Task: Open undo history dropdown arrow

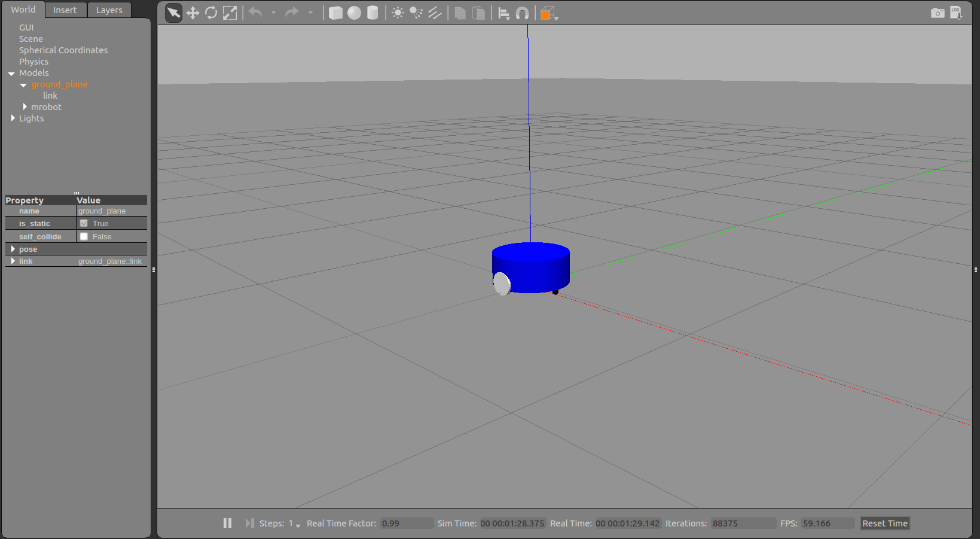Action: pos(274,13)
